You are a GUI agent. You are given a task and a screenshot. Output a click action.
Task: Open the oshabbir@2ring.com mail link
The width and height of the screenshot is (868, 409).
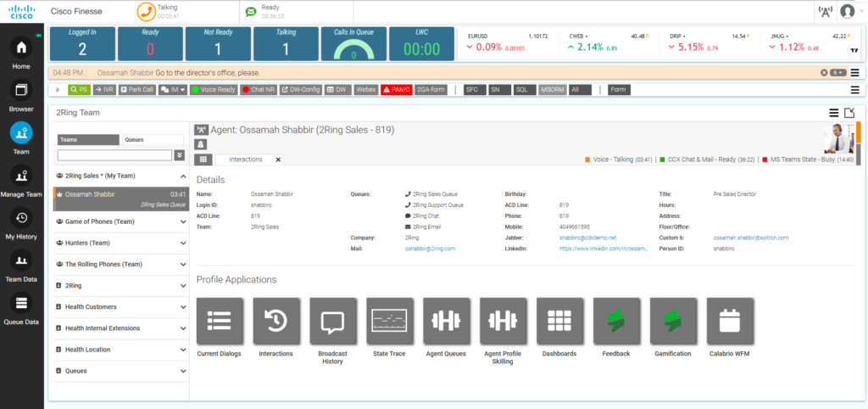[430, 249]
